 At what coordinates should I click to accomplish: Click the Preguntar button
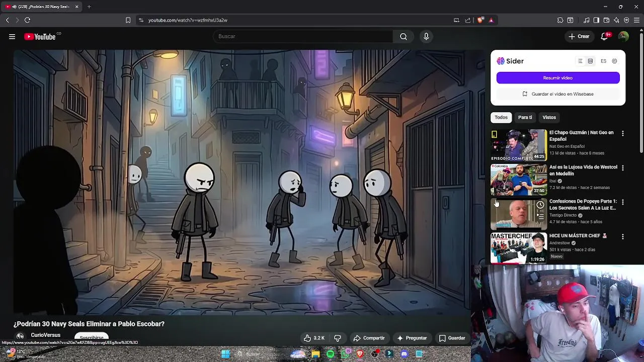click(x=412, y=338)
